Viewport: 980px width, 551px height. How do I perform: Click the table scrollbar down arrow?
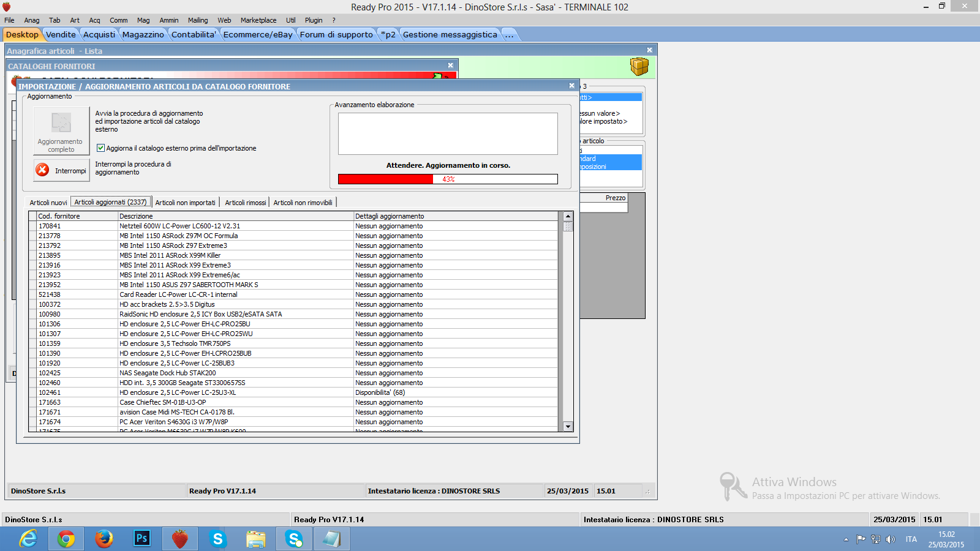click(x=568, y=426)
